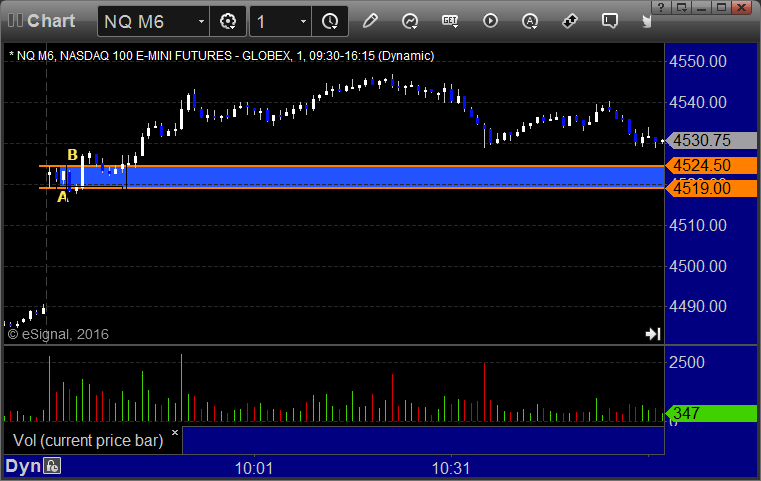Select the yellow A label on chart
This screenshot has width=761, height=481.
coord(62,197)
